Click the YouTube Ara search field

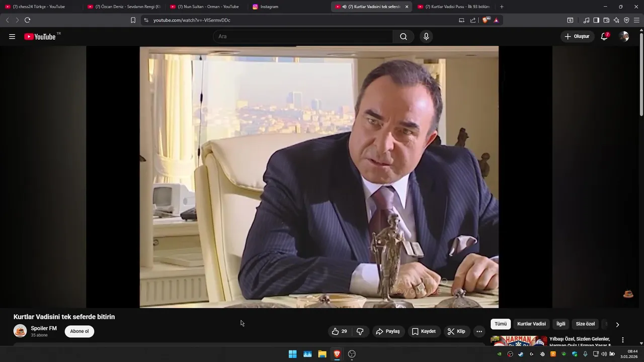pos(303,36)
